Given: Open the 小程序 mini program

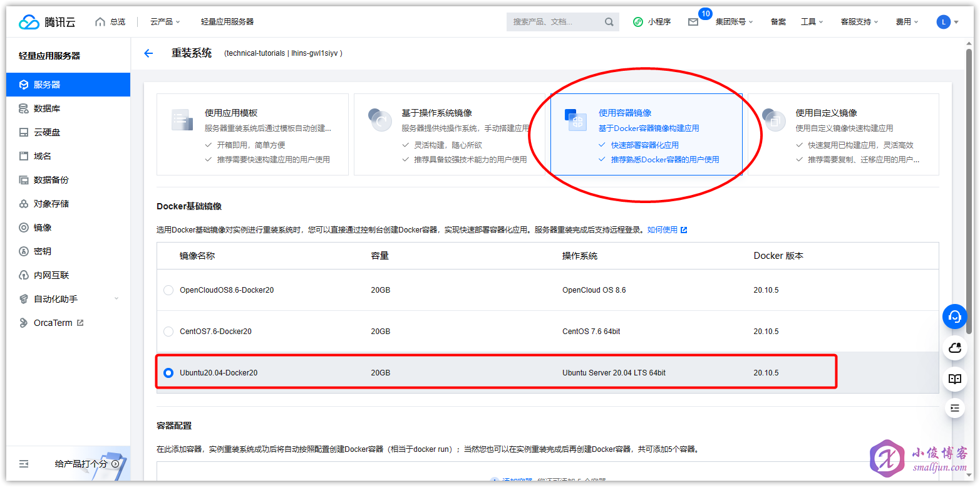Looking at the screenshot, I should (652, 22).
